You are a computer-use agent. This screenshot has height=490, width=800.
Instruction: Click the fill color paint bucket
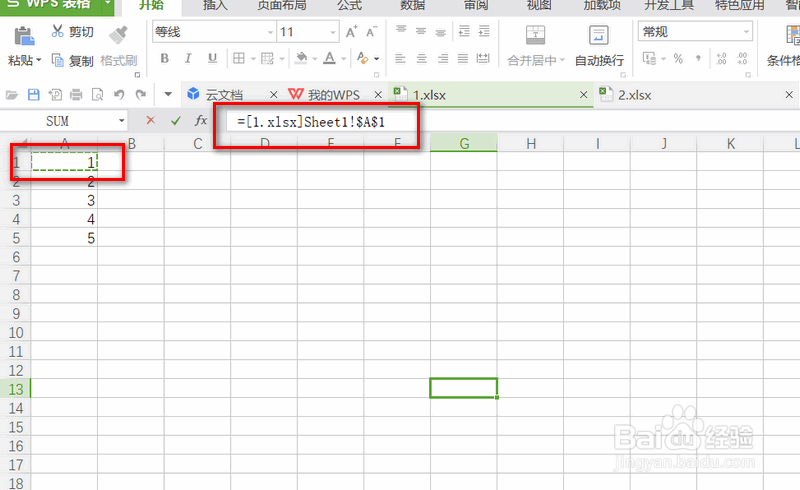302,58
